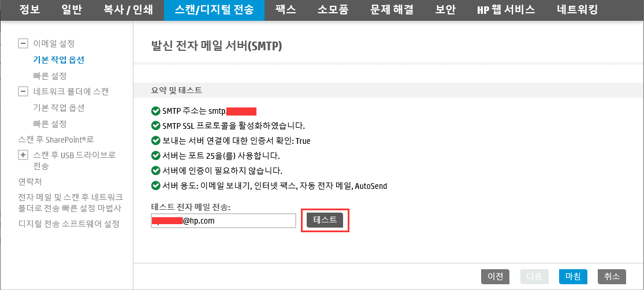Click the 마침 finish button
The width and height of the screenshot is (644, 290).
573,277
